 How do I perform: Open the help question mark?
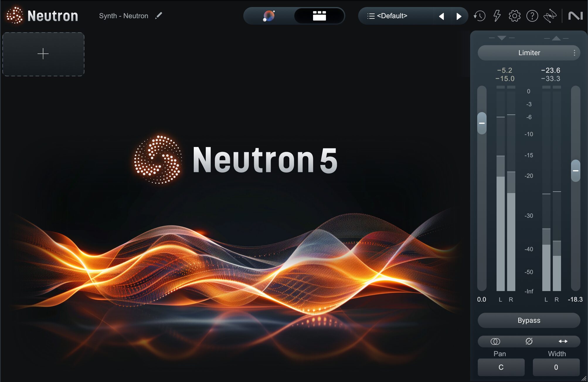click(532, 16)
